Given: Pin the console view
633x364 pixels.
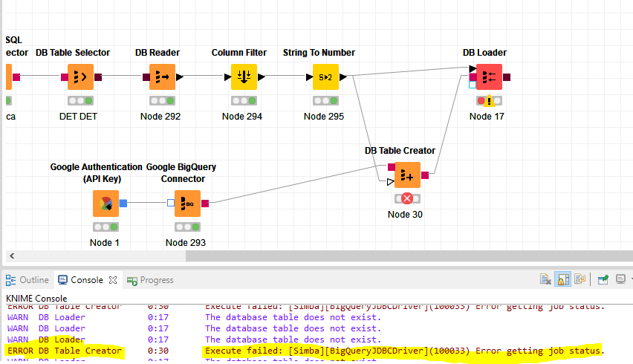Looking at the screenshot, I should 603,279.
